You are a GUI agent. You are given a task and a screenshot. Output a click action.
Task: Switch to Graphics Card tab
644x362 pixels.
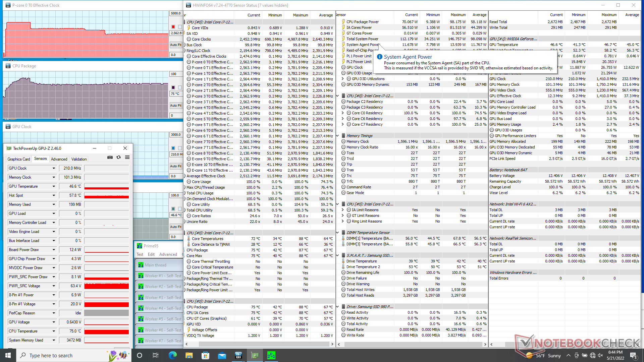pyautogui.click(x=19, y=159)
